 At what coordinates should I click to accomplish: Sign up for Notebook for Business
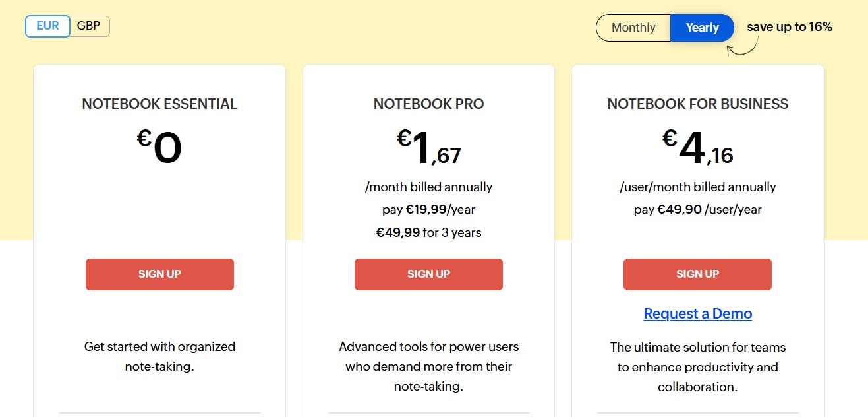coord(697,274)
